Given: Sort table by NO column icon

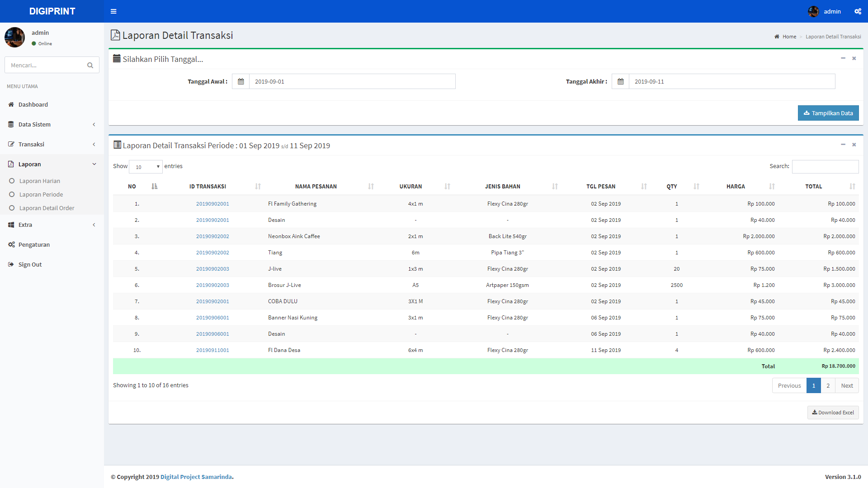Looking at the screenshot, I should pos(154,186).
